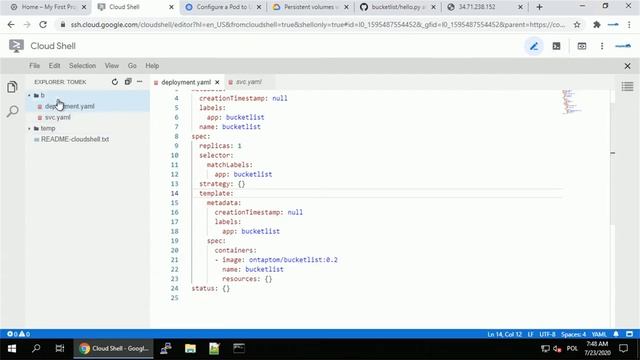Change language mode via YAML entry

tap(599, 334)
